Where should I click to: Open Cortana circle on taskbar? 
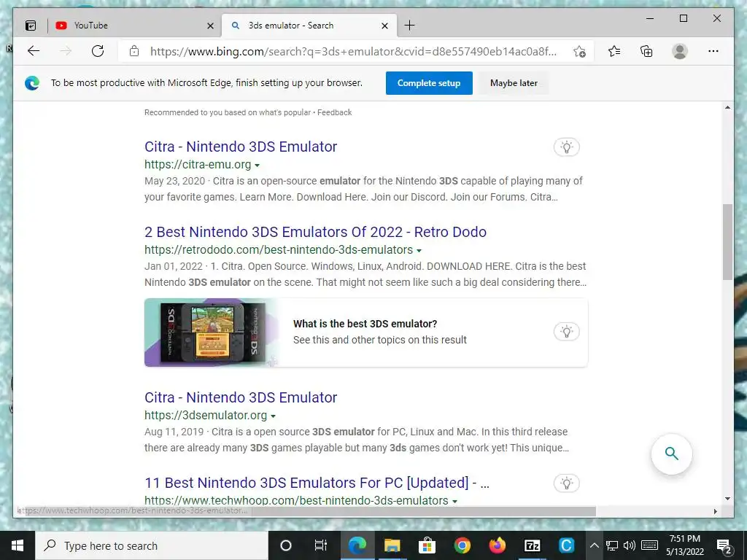[286, 545]
